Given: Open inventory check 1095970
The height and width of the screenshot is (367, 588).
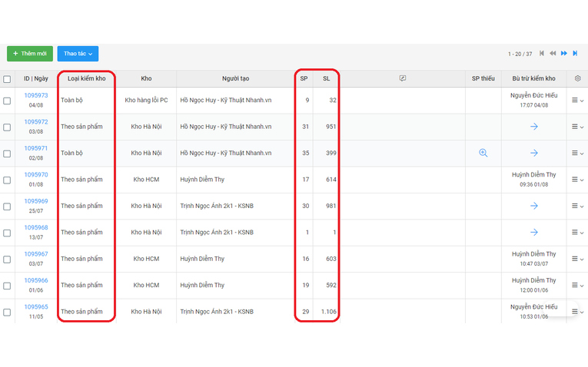Looking at the screenshot, I should click(36, 174).
